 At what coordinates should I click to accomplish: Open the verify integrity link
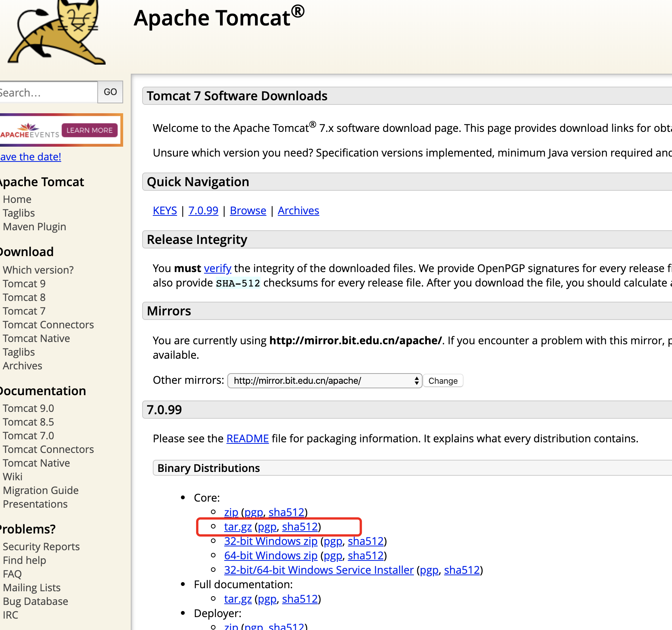(x=218, y=269)
